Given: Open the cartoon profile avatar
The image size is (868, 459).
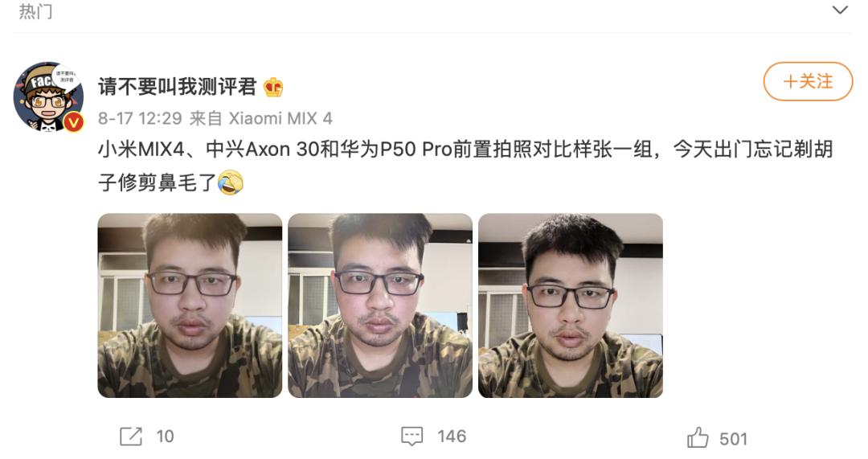Looking at the screenshot, I should [48, 96].
